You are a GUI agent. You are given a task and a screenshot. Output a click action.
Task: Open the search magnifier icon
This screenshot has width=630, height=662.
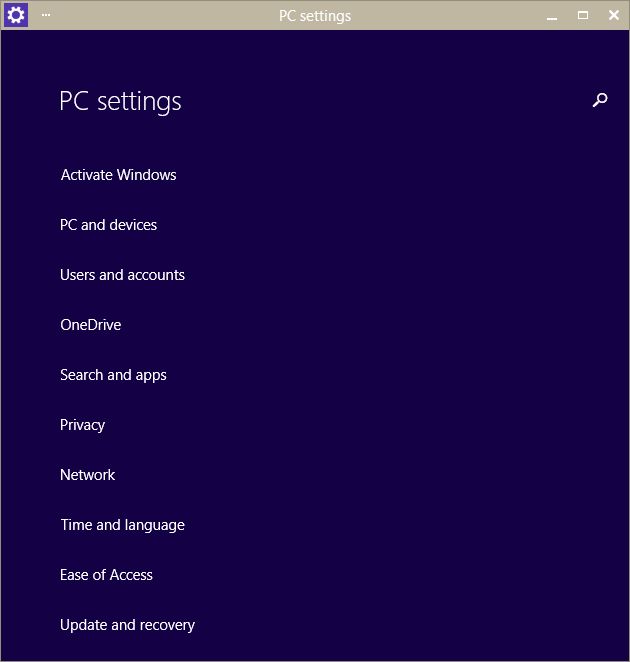600,100
